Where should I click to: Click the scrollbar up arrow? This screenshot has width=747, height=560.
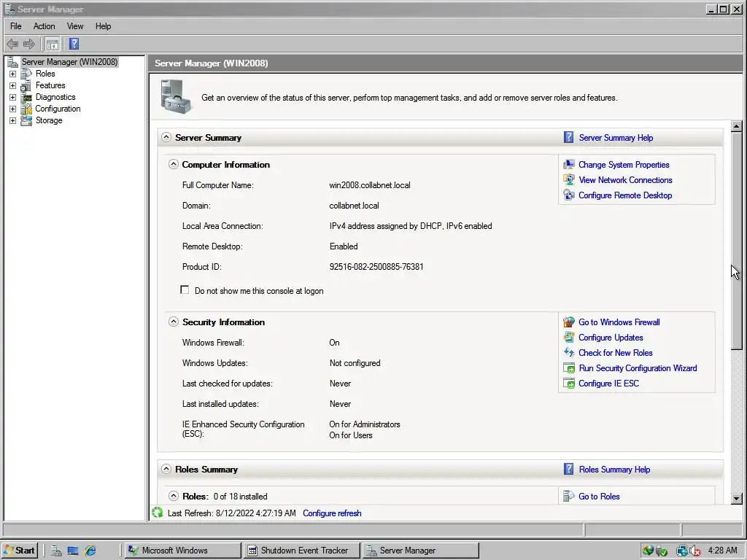click(737, 126)
